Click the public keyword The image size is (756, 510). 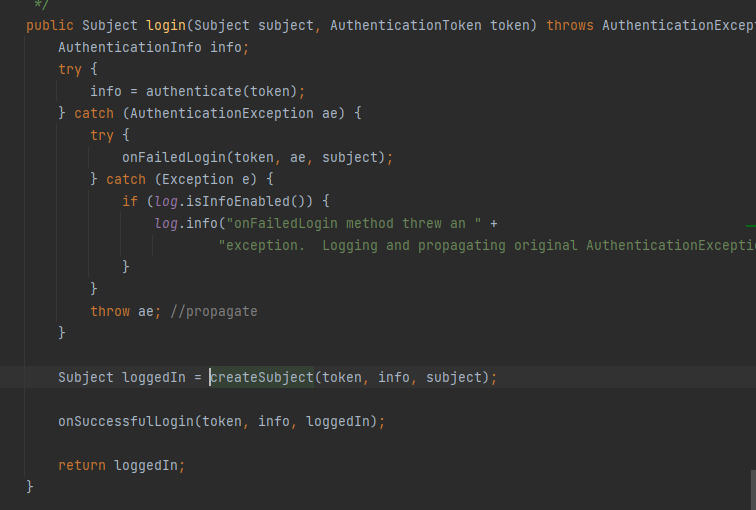click(50, 25)
